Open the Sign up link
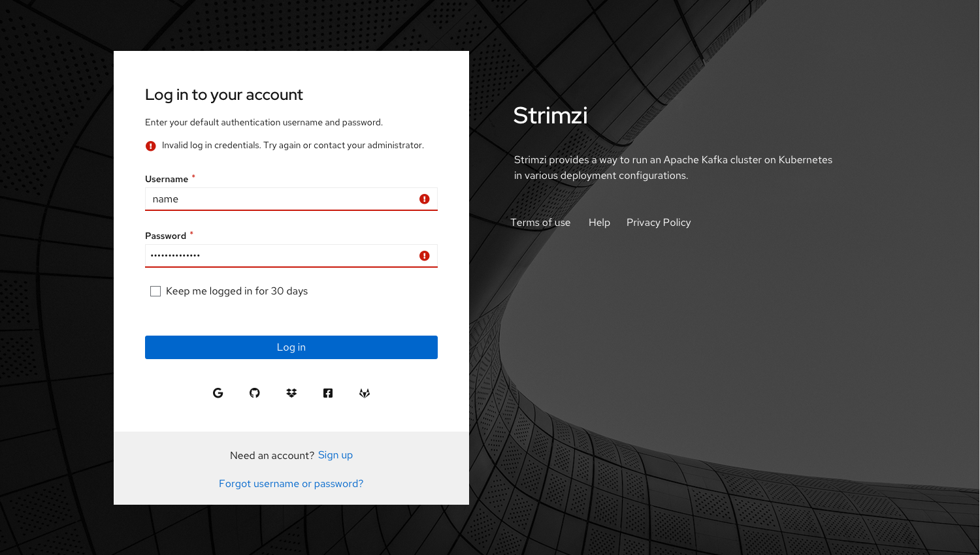This screenshot has width=980, height=555. pyautogui.click(x=335, y=454)
